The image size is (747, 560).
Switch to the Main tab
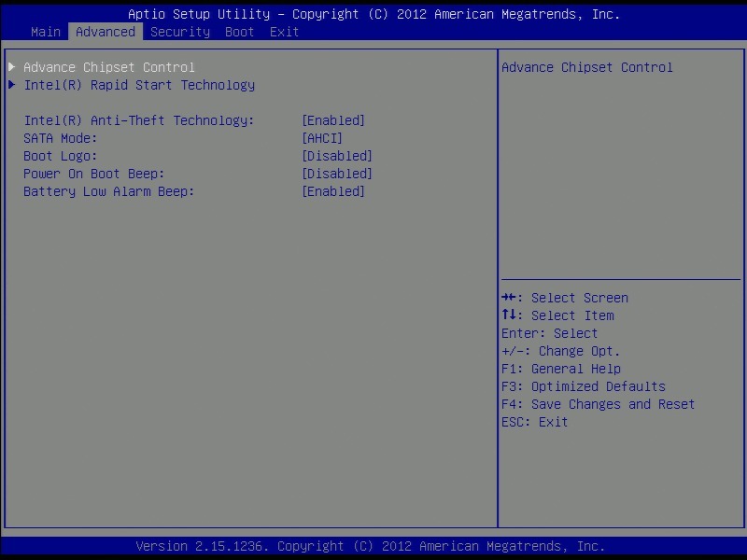(x=46, y=32)
